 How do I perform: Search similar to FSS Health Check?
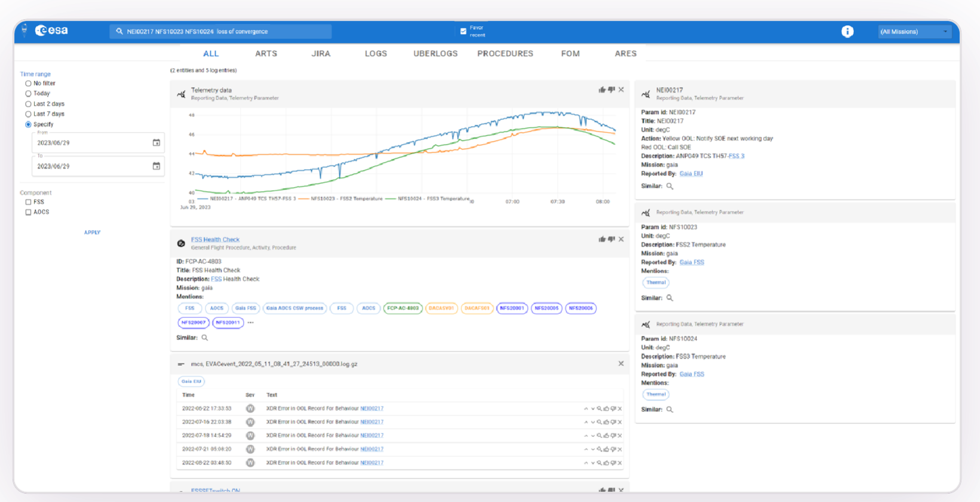(205, 338)
